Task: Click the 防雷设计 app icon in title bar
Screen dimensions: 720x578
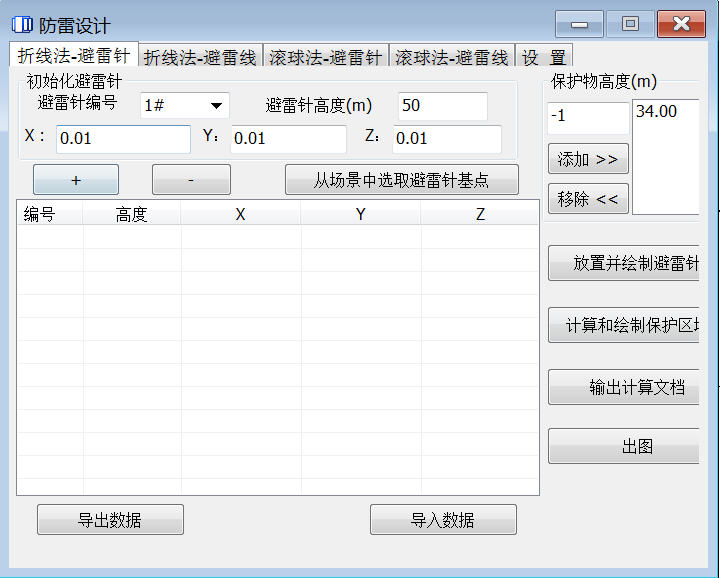Action: (22, 24)
